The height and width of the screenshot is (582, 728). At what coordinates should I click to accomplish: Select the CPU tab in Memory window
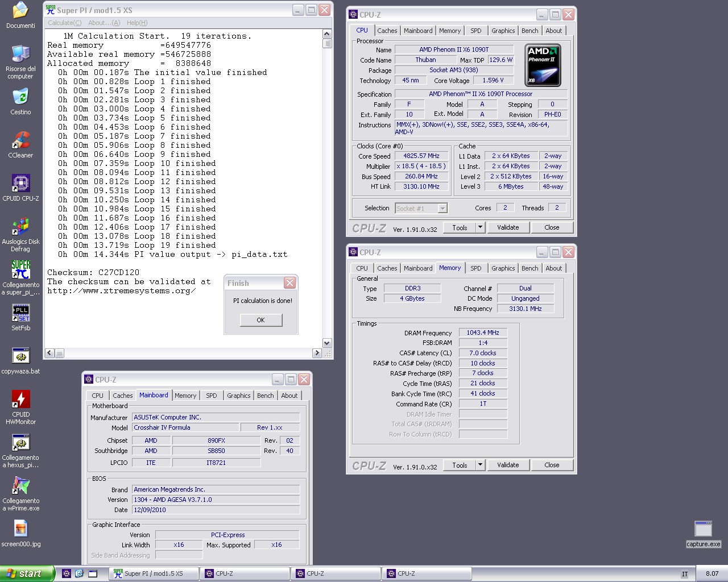click(x=362, y=268)
